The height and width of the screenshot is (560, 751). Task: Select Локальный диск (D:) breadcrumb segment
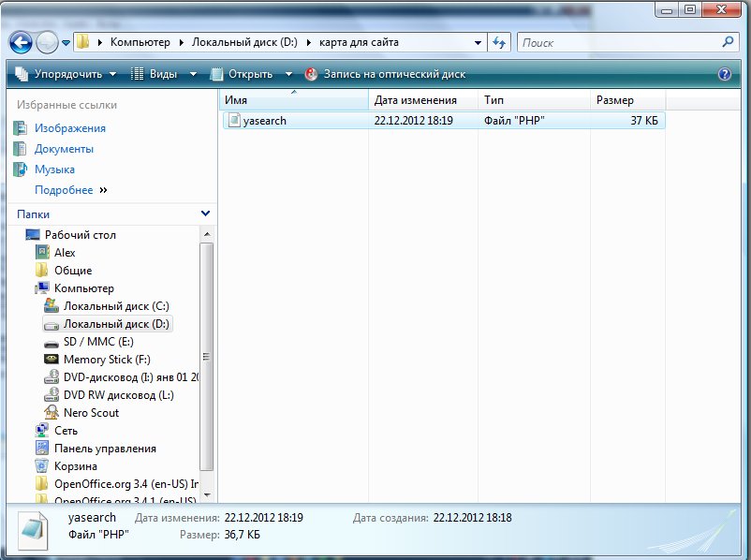244,42
